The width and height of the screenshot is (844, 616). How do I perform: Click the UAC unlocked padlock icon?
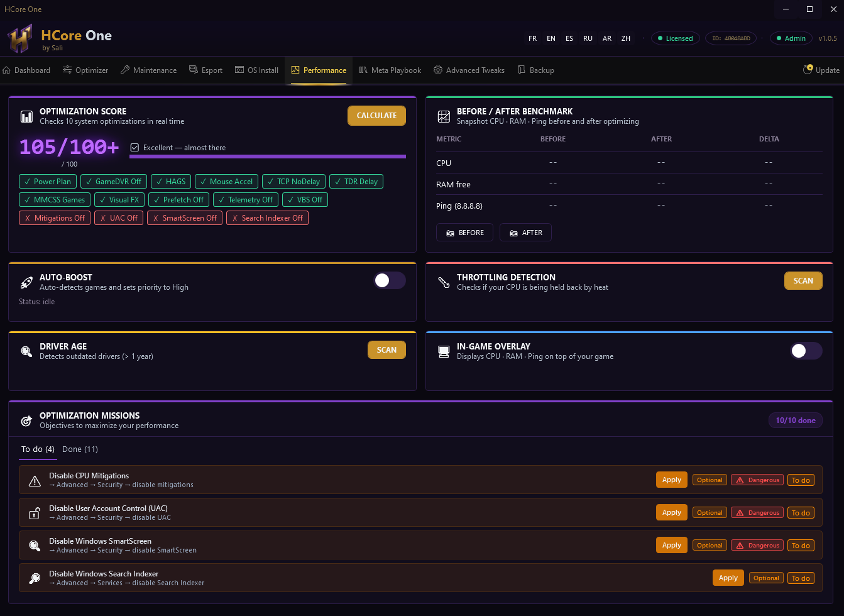pos(35,513)
